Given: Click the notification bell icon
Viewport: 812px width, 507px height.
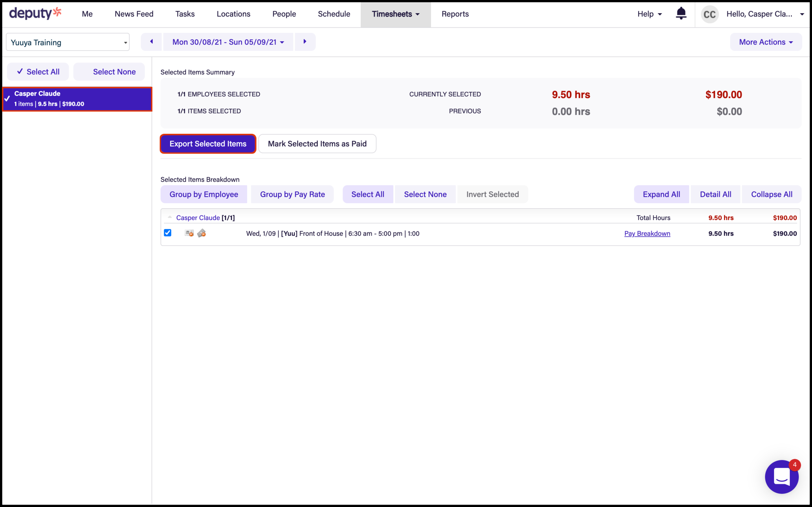Looking at the screenshot, I should (x=681, y=13).
